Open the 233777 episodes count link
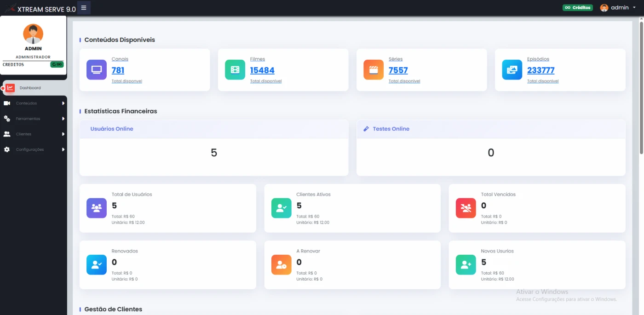Viewport: 644px width, 315px height. click(541, 70)
